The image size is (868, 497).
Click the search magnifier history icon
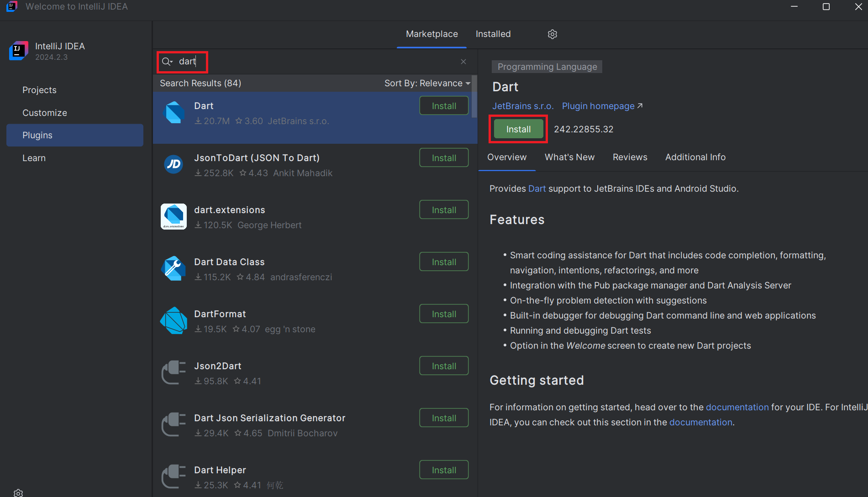click(x=167, y=62)
